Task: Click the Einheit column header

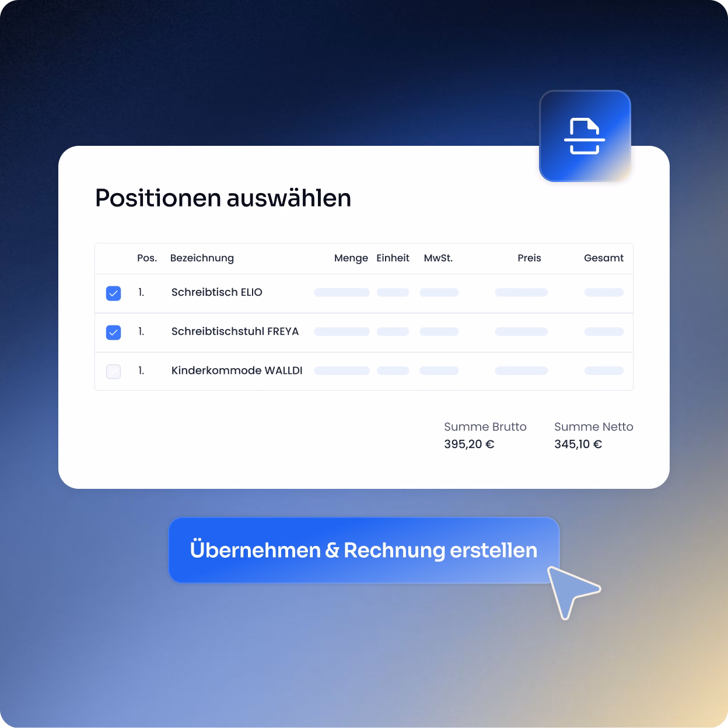Action: (x=393, y=258)
